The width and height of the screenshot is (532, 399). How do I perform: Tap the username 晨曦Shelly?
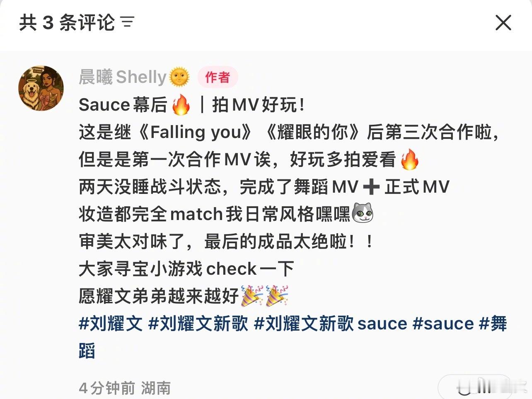(123, 77)
